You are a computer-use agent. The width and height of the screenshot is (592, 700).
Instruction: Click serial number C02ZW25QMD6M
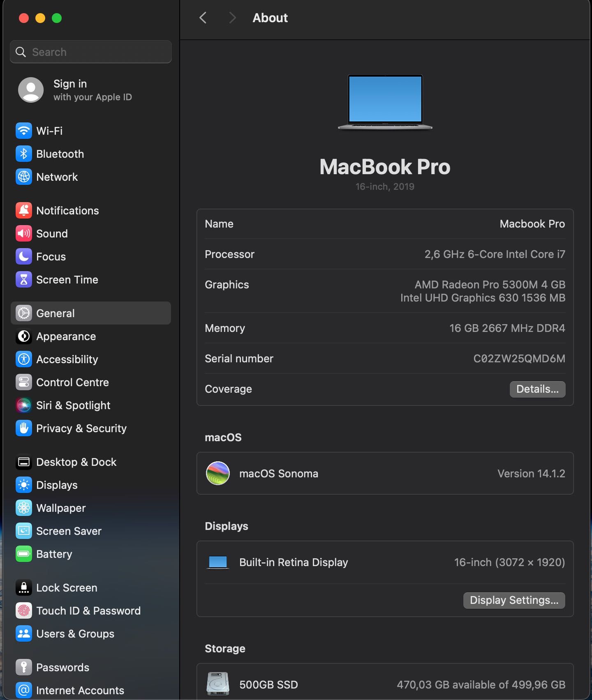[519, 359]
